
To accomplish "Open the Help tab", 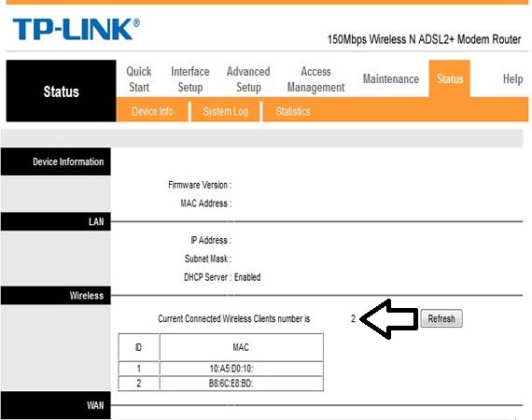I will [x=512, y=79].
